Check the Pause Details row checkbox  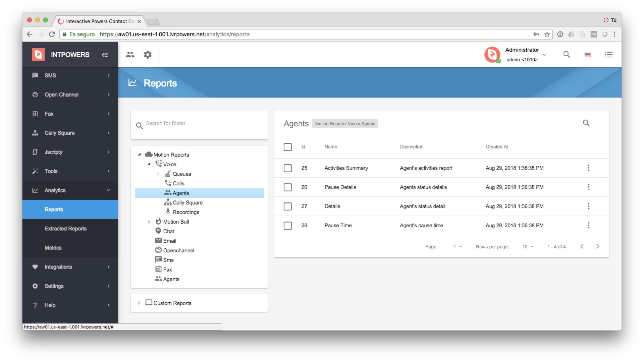tap(287, 187)
